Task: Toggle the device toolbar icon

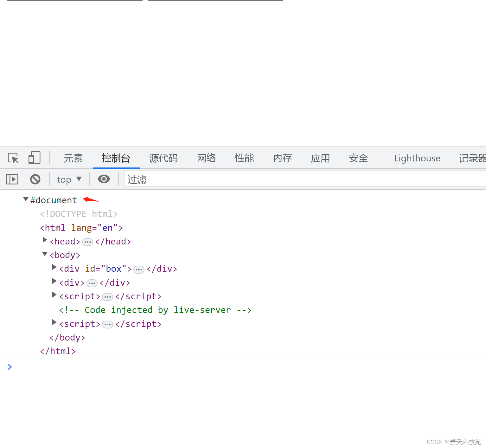Action: (x=34, y=158)
